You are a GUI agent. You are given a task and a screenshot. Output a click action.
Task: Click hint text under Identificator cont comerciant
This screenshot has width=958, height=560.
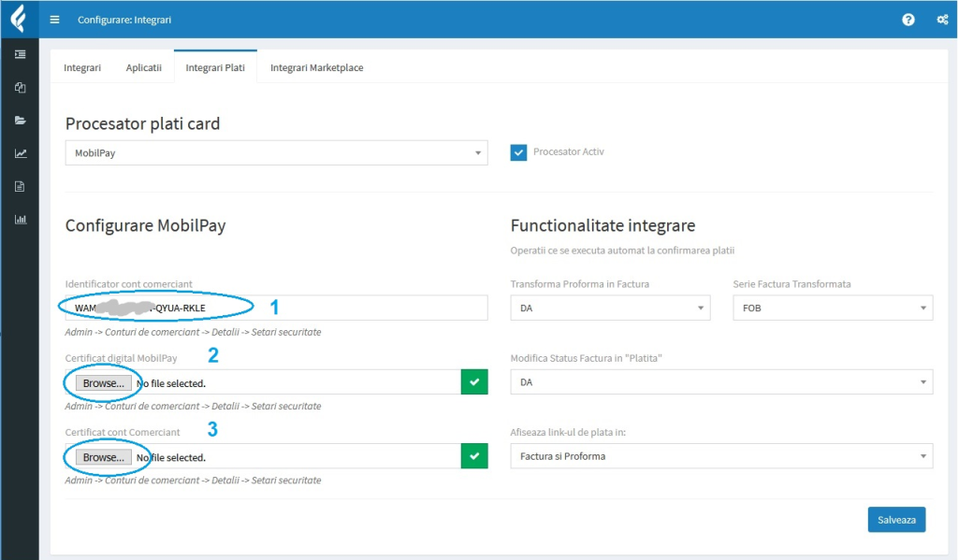click(193, 332)
